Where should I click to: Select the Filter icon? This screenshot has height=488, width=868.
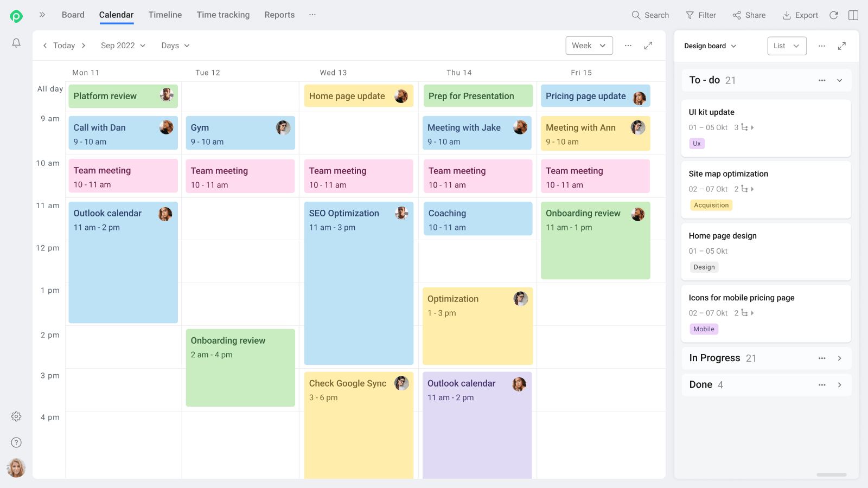click(x=700, y=15)
